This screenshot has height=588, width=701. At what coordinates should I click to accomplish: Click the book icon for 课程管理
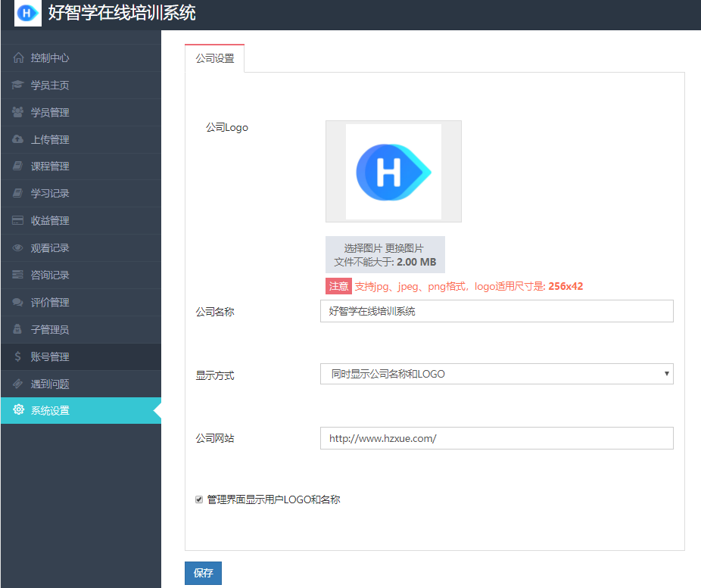pyautogui.click(x=17, y=166)
